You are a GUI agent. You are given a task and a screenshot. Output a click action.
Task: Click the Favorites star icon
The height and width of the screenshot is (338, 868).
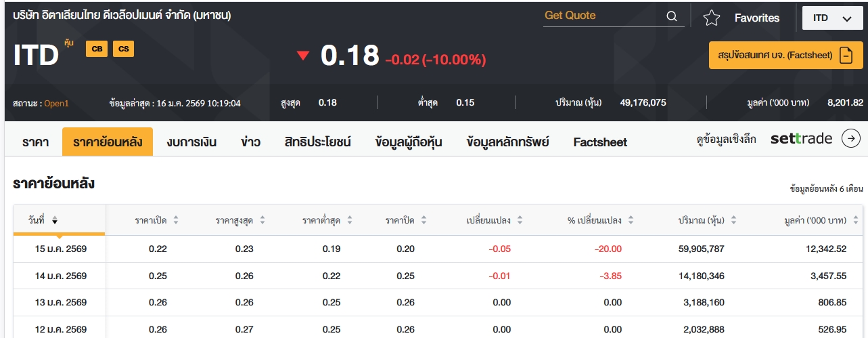711,18
